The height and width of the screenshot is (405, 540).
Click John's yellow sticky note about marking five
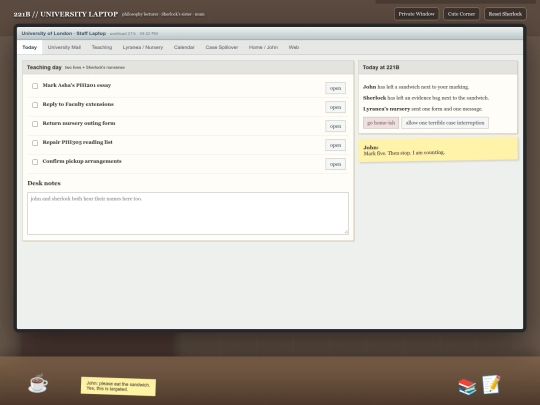pos(438,150)
